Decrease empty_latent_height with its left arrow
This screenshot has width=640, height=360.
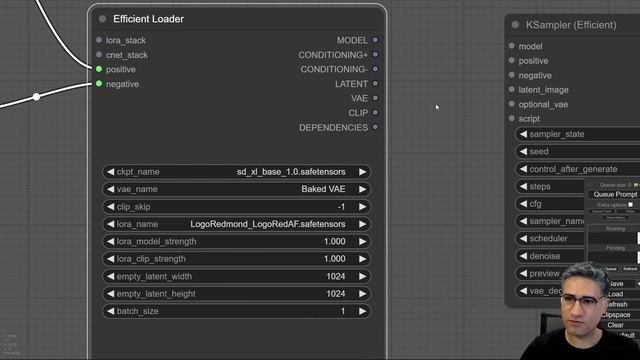pos(110,294)
